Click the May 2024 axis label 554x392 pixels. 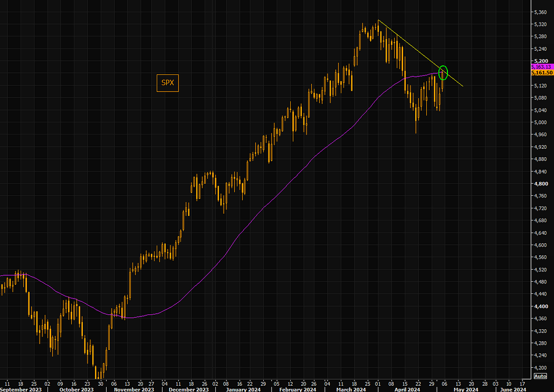point(466,389)
